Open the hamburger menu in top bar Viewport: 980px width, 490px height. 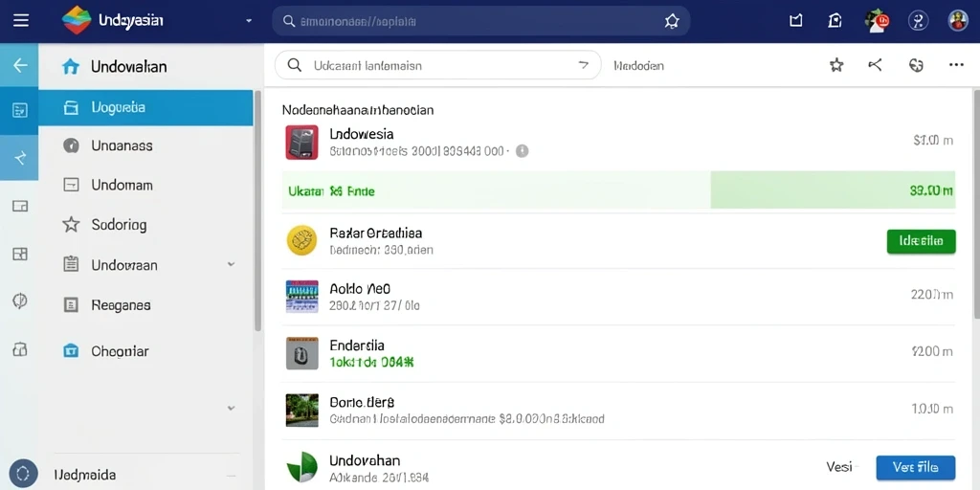click(21, 21)
